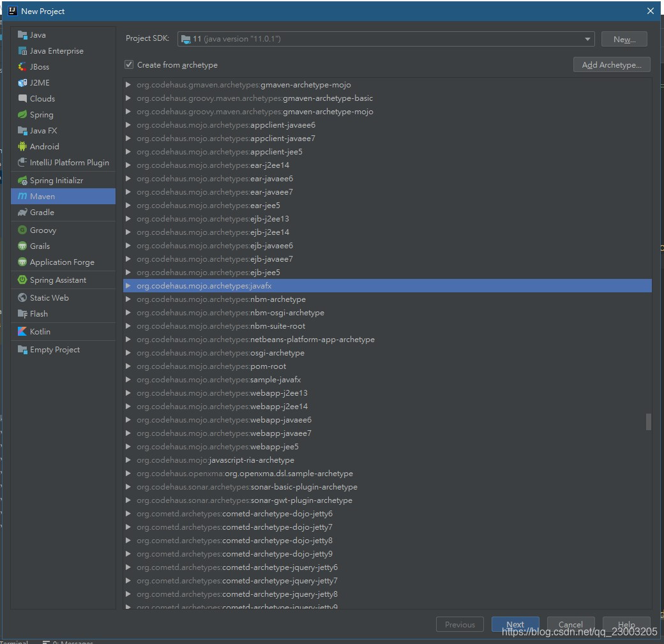Expand the appclient-javaee6 archetype
The width and height of the screenshot is (664, 644).
(x=128, y=125)
